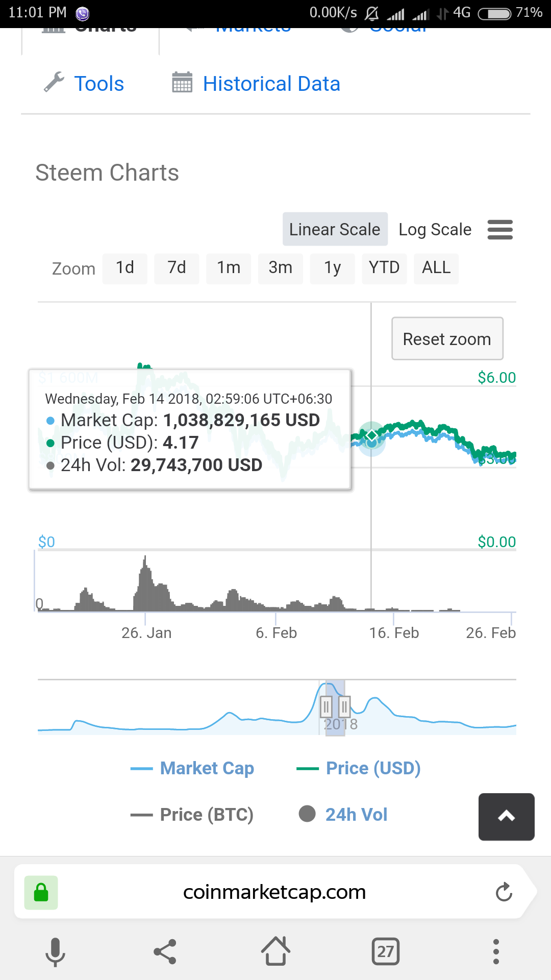Open the tab switcher showing 27 tabs
The image size is (551, 980).
coord(386,952)
